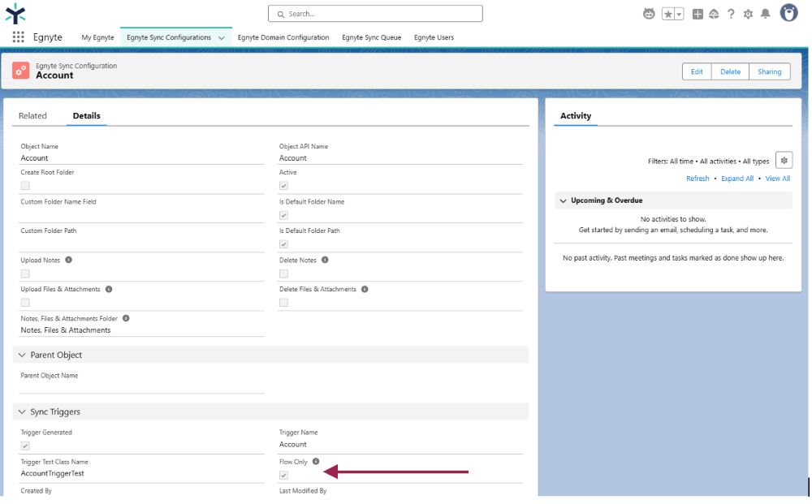Click the Delete Files & Attachments info icon
This screenshot has height=504, width=812.
[x=365, y=290]
